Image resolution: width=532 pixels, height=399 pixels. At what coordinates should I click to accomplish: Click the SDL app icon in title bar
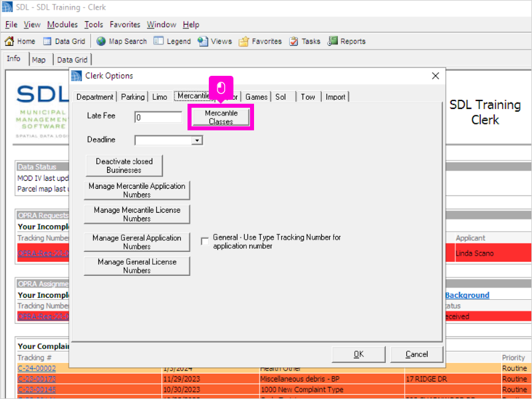point(7,7)
